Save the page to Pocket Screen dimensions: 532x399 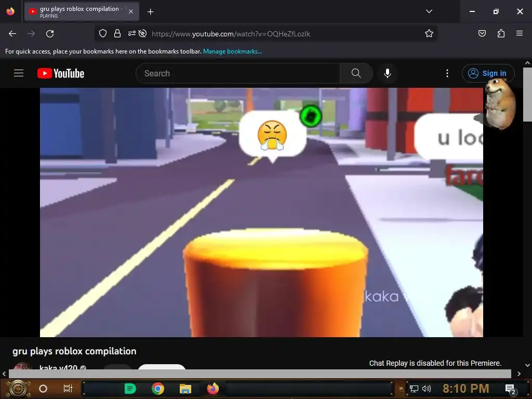point(482,33)
